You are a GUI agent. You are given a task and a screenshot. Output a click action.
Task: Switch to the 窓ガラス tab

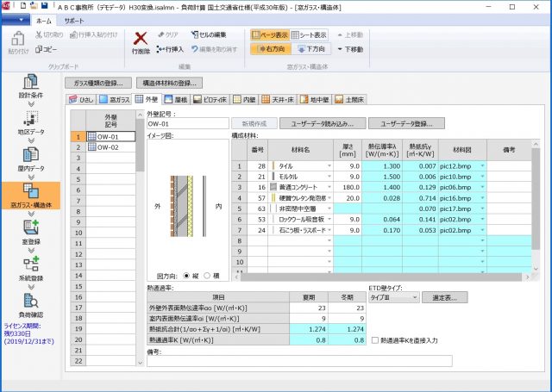point(110,101)
